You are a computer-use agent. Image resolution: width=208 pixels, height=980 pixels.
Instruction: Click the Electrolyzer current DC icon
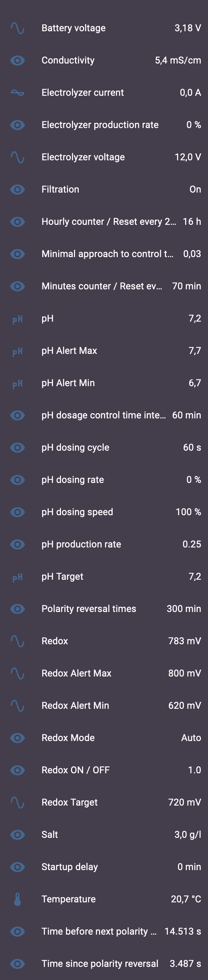coord(18,93)
